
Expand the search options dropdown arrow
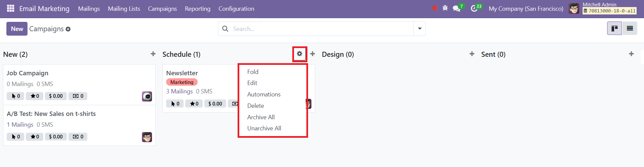click(419, 29)
